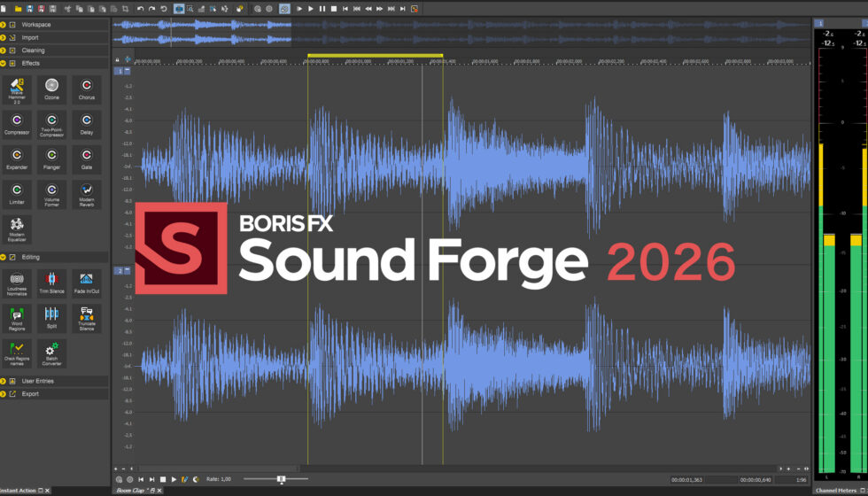Toggle the highlighted loop playback button

point(284,9)
